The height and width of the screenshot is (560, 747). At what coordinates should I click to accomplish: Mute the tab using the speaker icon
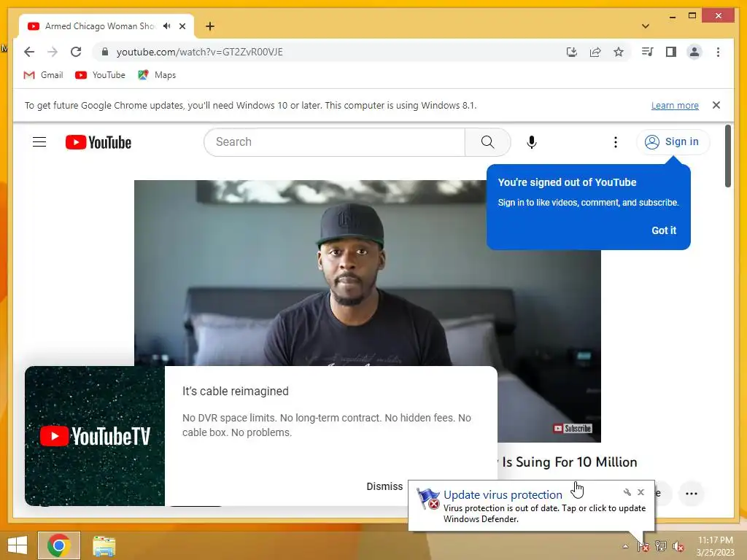tap(167, 26)
